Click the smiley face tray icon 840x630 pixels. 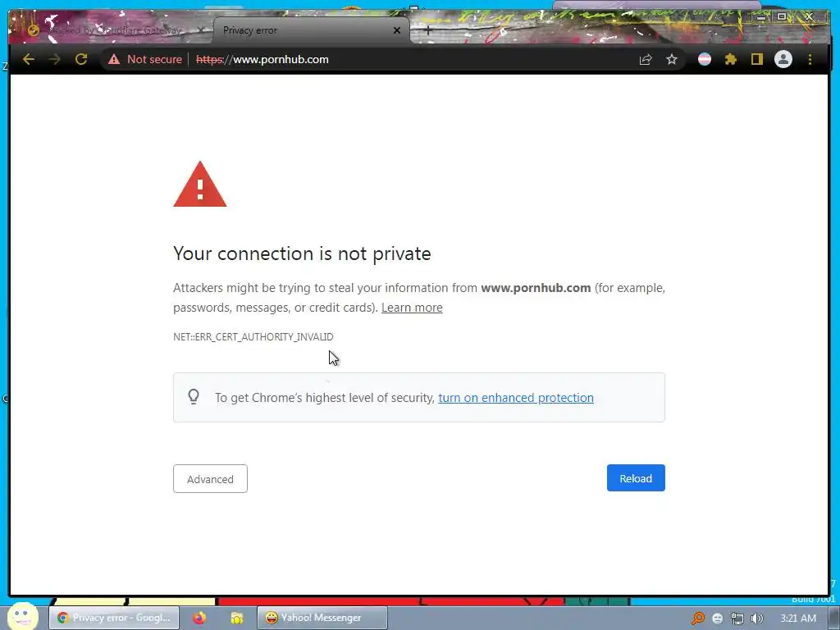click(x=718, y=619)
